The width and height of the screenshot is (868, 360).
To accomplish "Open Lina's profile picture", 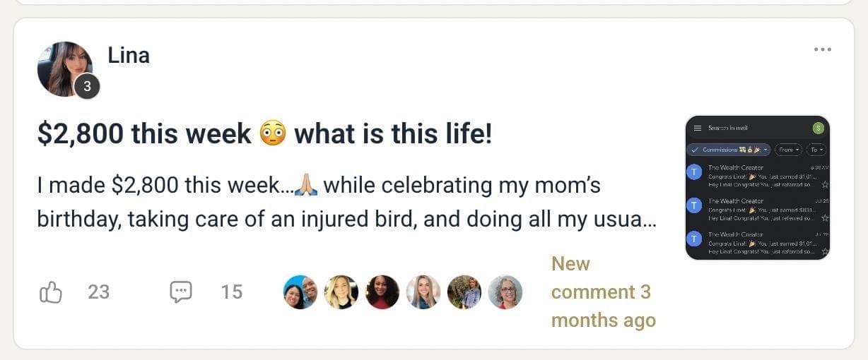I will (x=65, y=68).
